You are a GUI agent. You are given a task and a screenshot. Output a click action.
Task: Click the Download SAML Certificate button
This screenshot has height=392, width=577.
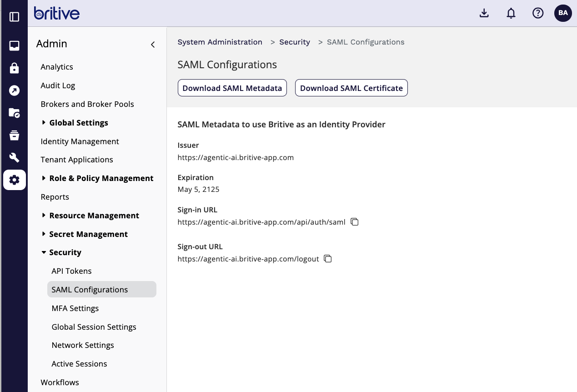tap(351, 88)
